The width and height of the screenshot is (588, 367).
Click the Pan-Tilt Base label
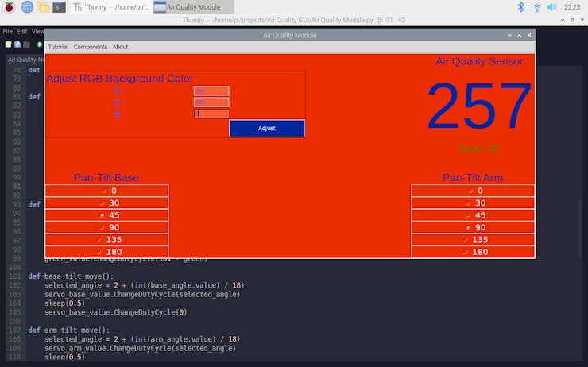(106, 178)
